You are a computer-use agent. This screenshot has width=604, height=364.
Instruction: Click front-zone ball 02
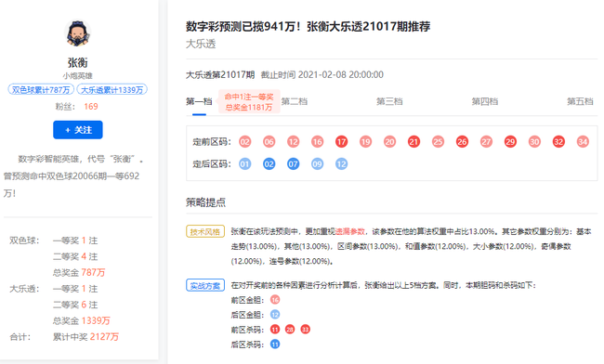coord(245,142)
